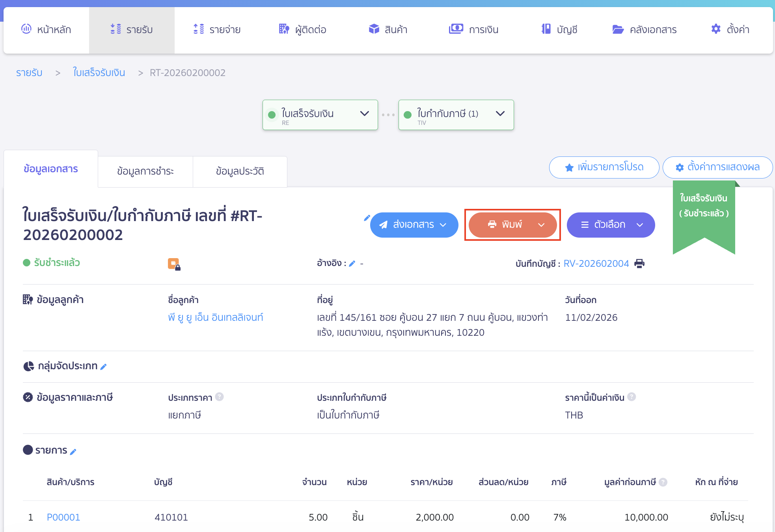Image resolution: width=775 pixels, height=532 pixels.
Task: Open the ส่งเอกสาร send document menu
Action: coord(414,225)
